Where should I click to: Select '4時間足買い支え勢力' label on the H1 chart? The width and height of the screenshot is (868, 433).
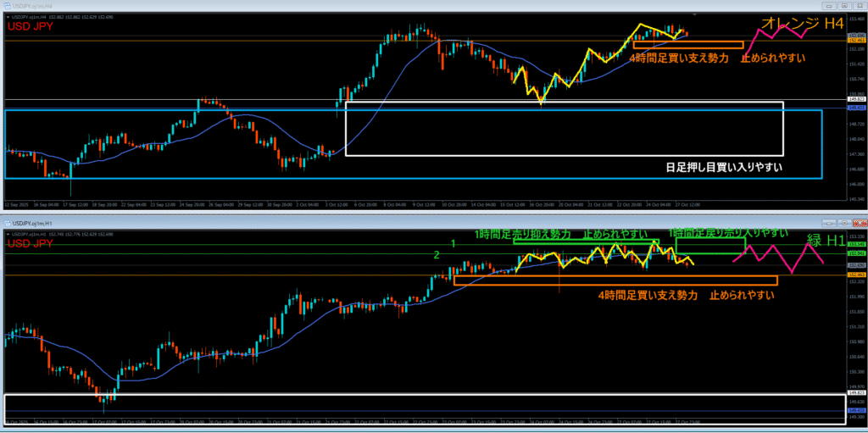click(x=648, y=295)
